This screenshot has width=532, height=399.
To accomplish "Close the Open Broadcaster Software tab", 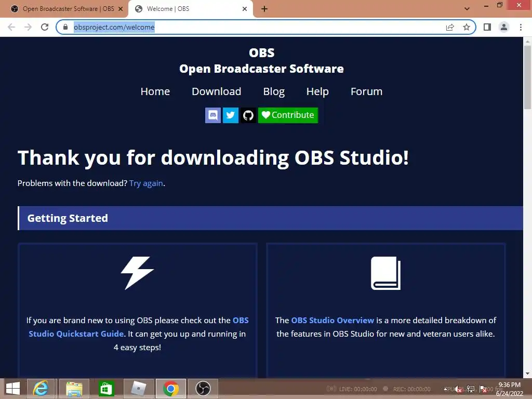I will tap(121, 9).
